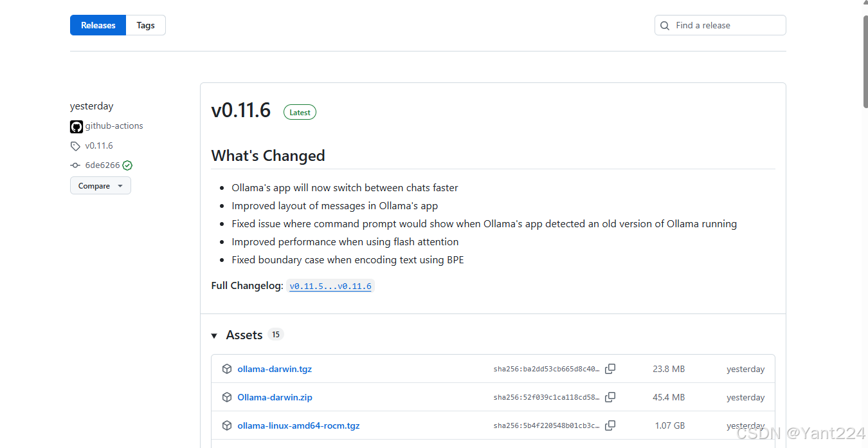
Task: Click package icon beside Ollama-darwin.zip
Action: coord(226,397)
